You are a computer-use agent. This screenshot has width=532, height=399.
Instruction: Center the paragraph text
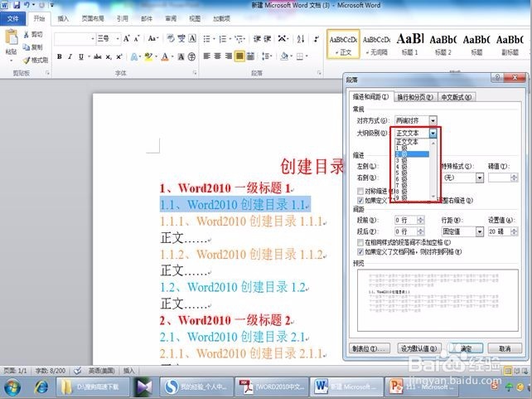[x=217, y=56]
